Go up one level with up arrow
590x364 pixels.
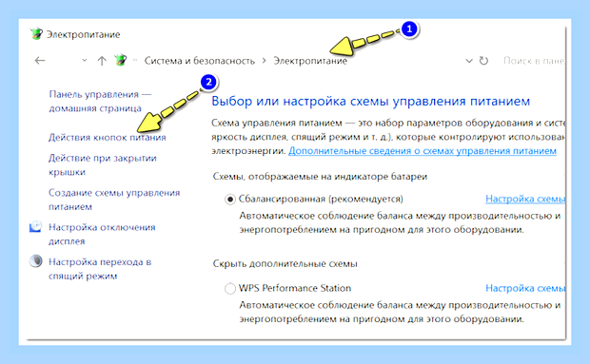point(102,61)
